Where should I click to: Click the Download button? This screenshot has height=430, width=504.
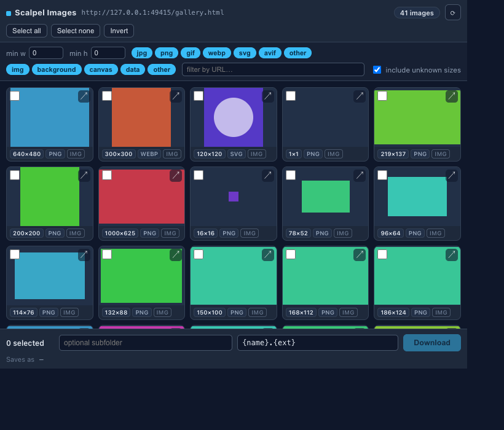[432, 343]
